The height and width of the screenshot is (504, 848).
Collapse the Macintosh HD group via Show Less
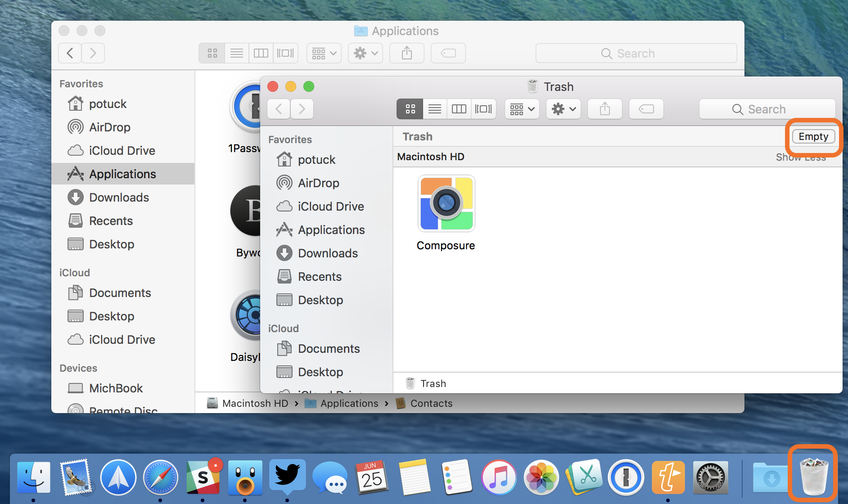click(x=801, y=157)
